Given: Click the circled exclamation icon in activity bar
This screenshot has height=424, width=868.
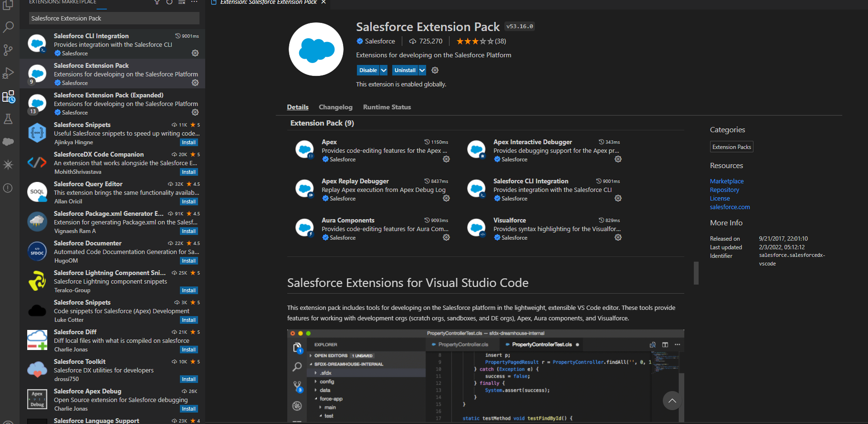Looking at the screenshot, I should 8,188.
